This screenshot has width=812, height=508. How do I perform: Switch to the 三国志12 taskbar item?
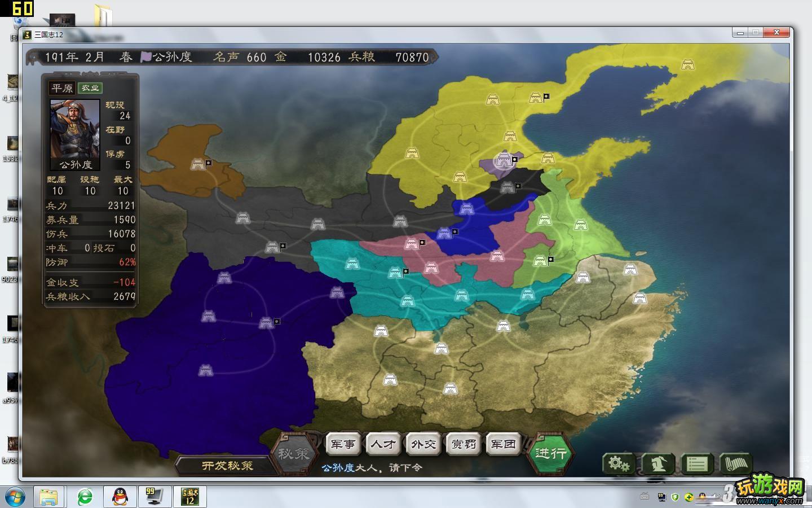(x=189, y=497)
